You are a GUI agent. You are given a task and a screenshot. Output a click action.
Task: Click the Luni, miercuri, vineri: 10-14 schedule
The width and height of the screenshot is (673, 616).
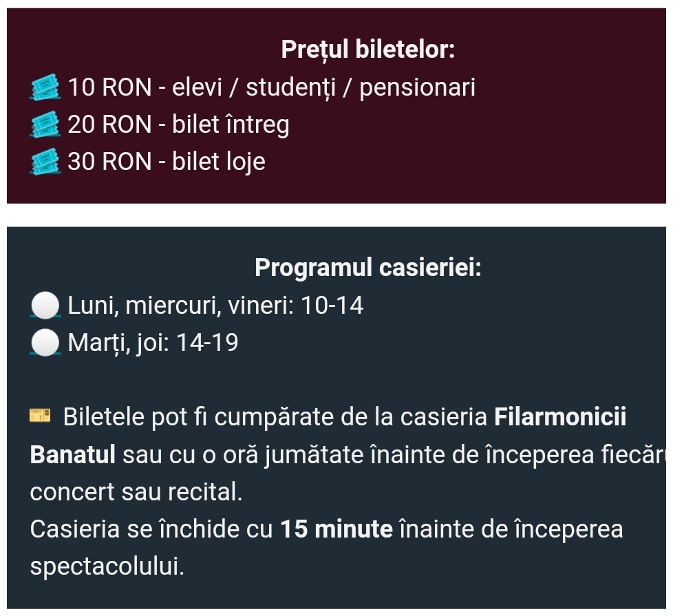click(x=215, y=305)
